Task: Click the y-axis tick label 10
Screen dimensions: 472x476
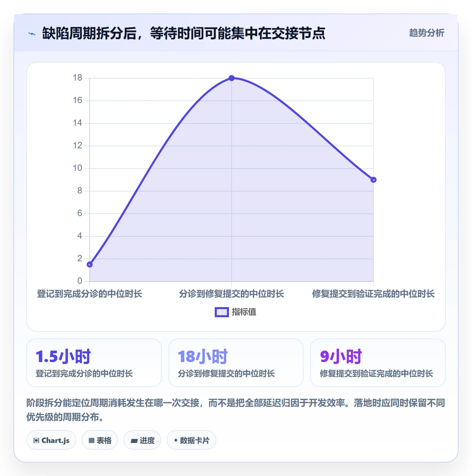Action: (x=78, y=168)
